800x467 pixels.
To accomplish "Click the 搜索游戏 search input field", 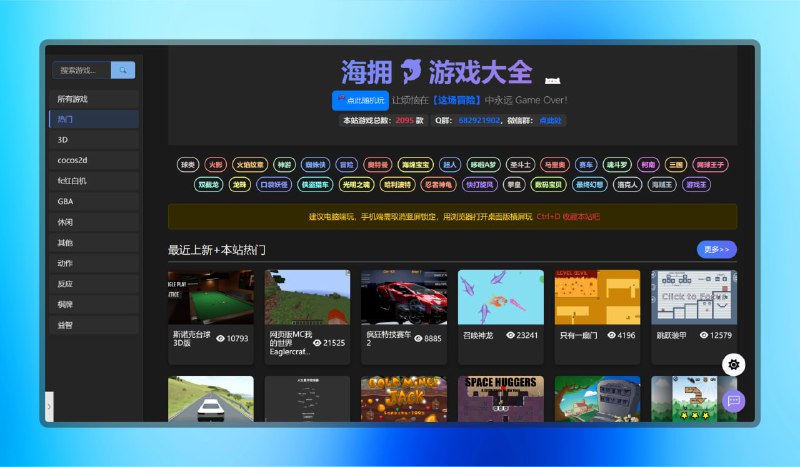I will click(82, 70).
